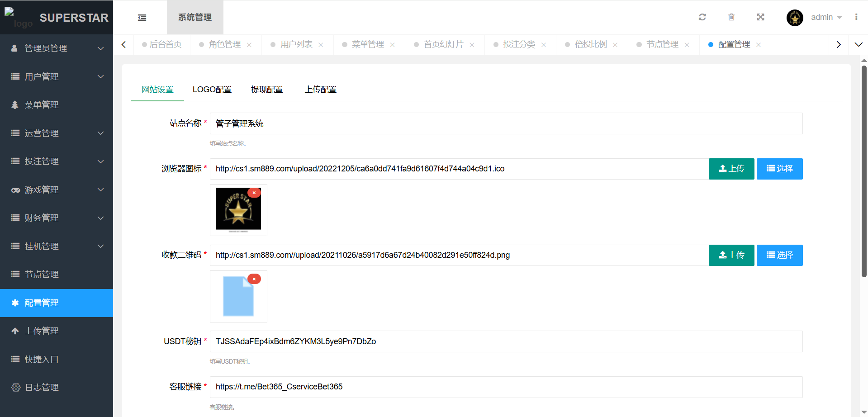Screen dimensions: 868x417
Task: Expand the 管理员管理 sidebar menu
Action: pos(57,48)
